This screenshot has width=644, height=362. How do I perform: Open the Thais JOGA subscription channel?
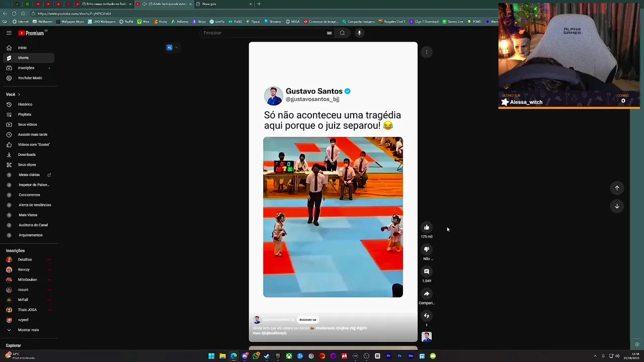(x=29, y=310)
